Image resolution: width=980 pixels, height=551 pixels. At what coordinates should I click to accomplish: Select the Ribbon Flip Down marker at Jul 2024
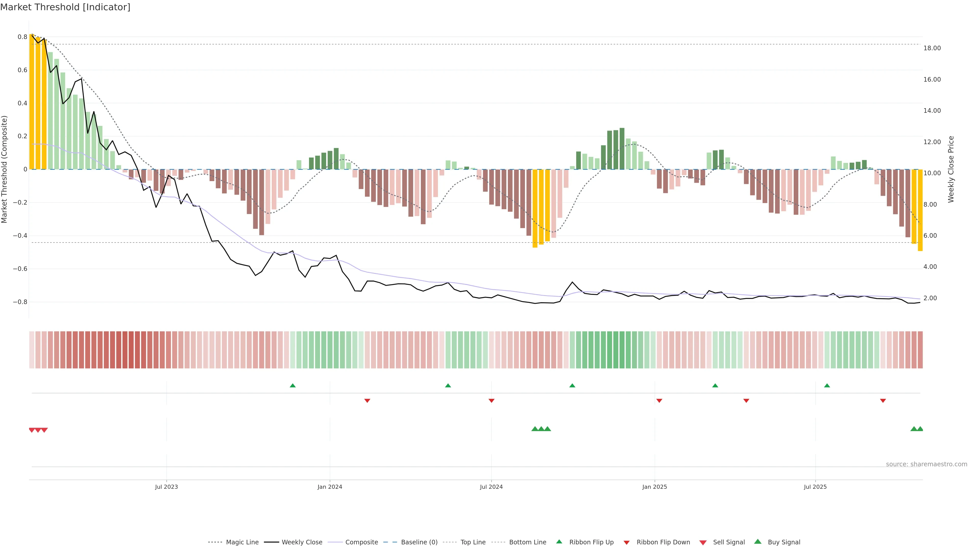point(491,400)
